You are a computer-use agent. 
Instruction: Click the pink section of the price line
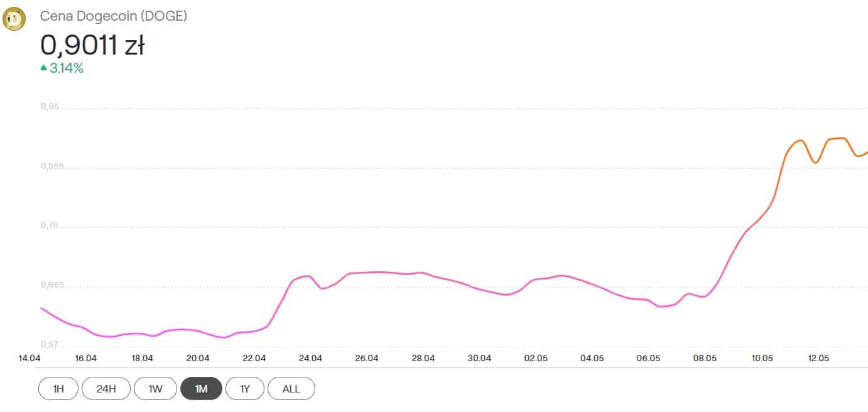[377, 272]
